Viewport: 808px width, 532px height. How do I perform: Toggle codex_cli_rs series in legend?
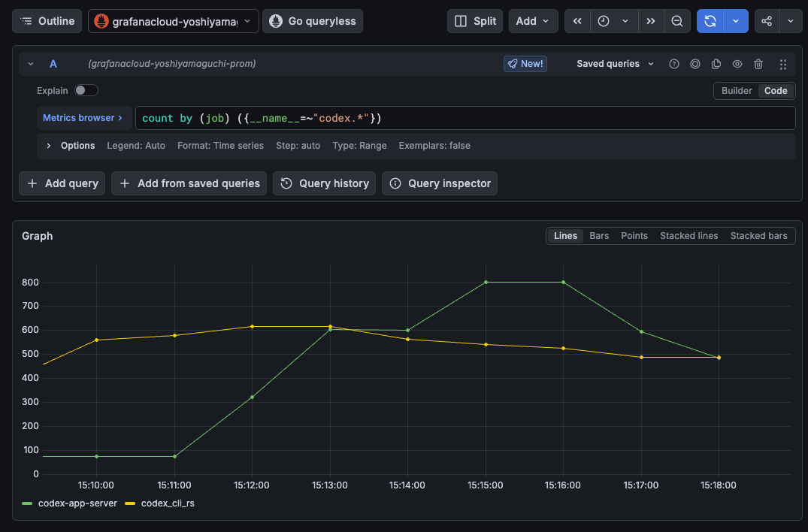click(168, 503)
